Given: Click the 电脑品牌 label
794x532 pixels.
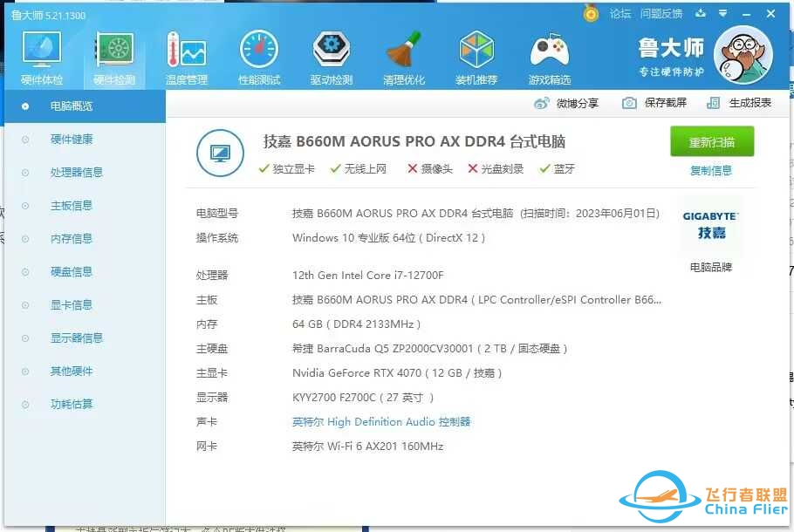Looking at the screenshot, I should 711,267.
